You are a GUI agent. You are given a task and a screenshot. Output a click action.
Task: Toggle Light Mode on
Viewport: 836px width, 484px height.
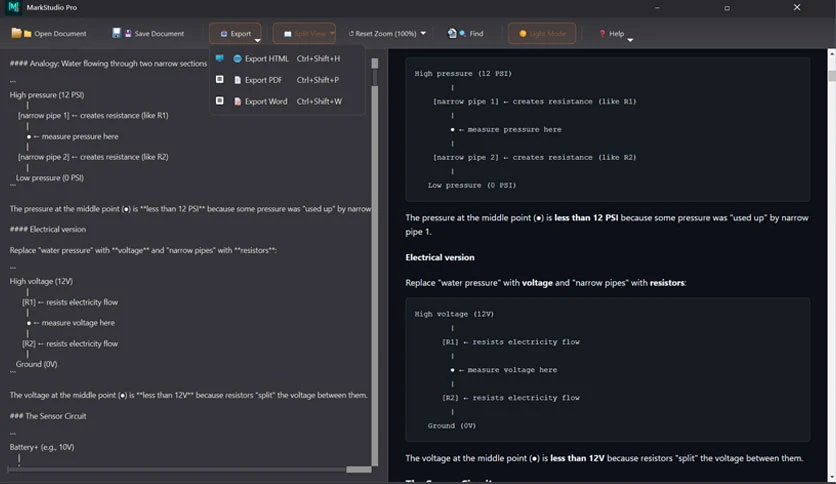tap(542, 34)
